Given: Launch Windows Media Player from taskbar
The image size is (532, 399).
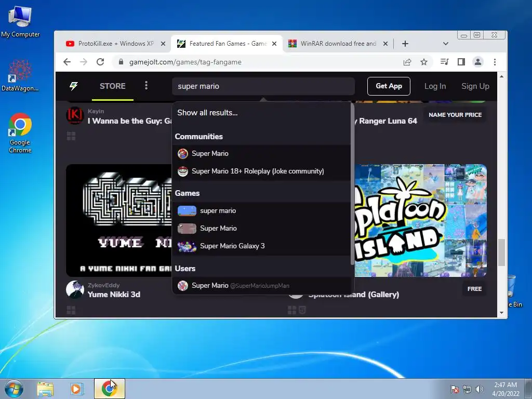Looking at the screenshot, I should click(77, 389).
